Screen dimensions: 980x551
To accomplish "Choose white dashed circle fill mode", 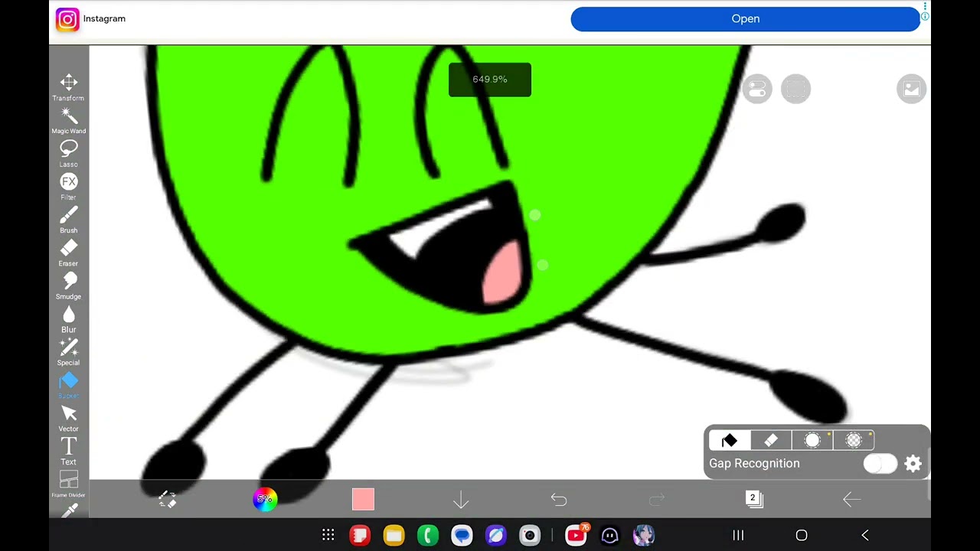I will pyautogui.click(x=812, y=440).
